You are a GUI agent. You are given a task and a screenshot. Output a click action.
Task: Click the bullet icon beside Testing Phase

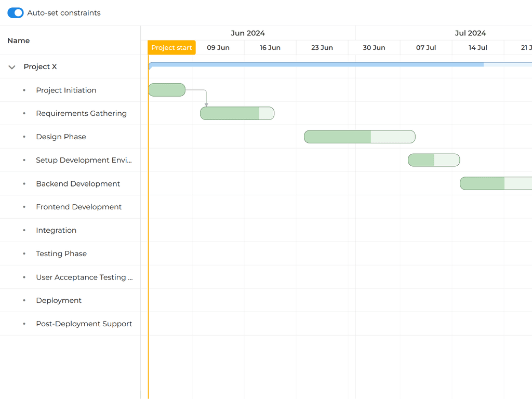(x=23, y=254)
